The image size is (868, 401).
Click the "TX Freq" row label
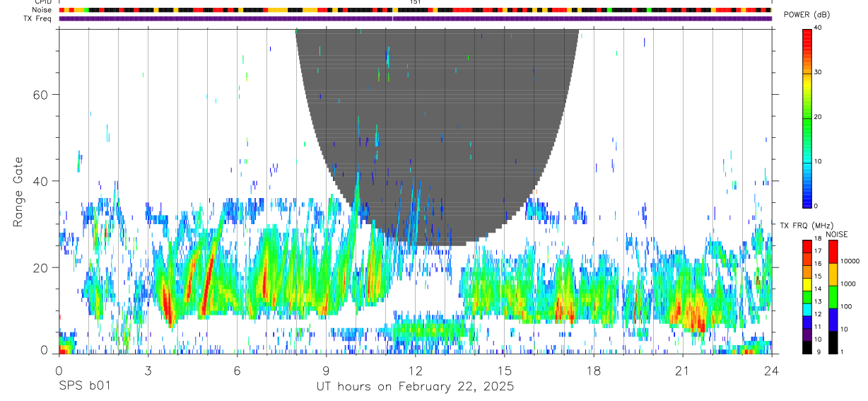coord(39,18)
